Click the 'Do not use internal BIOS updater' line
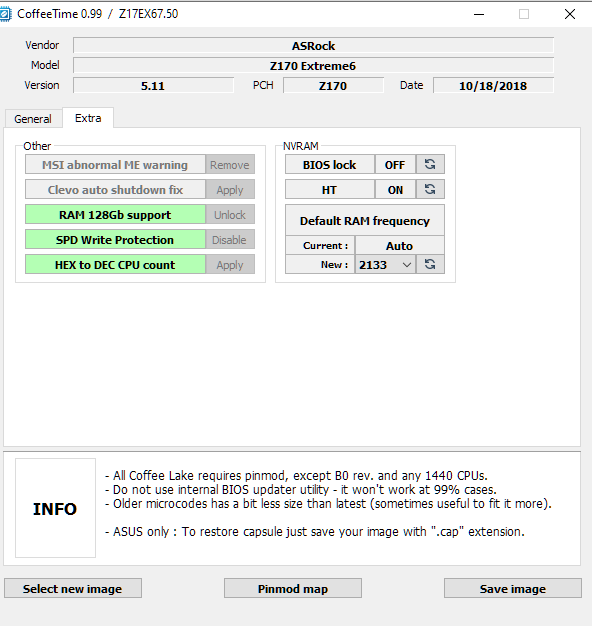 coord(301,489)
